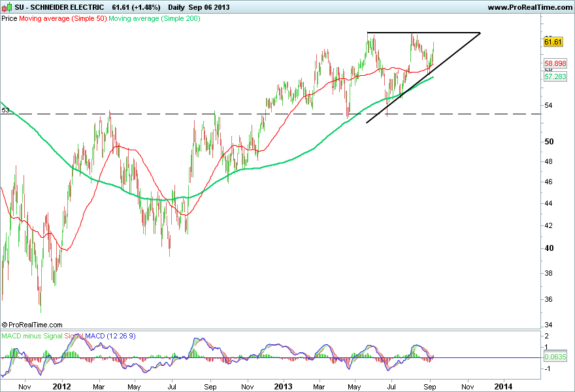The width and height of the screenshot is (575, 392).
Task: Click the 2012 year label on time axis
Action: pos(61,387)
